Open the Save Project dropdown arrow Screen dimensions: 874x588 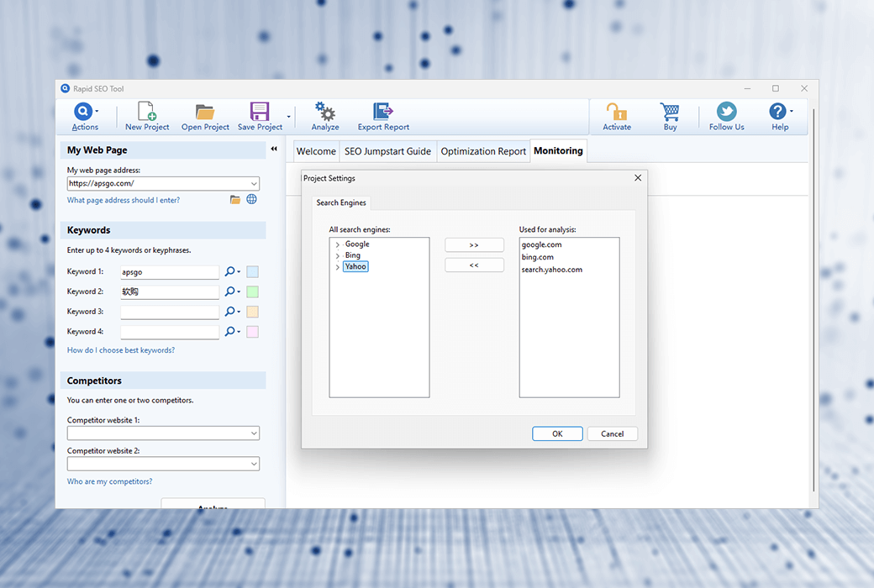[289, 117]
